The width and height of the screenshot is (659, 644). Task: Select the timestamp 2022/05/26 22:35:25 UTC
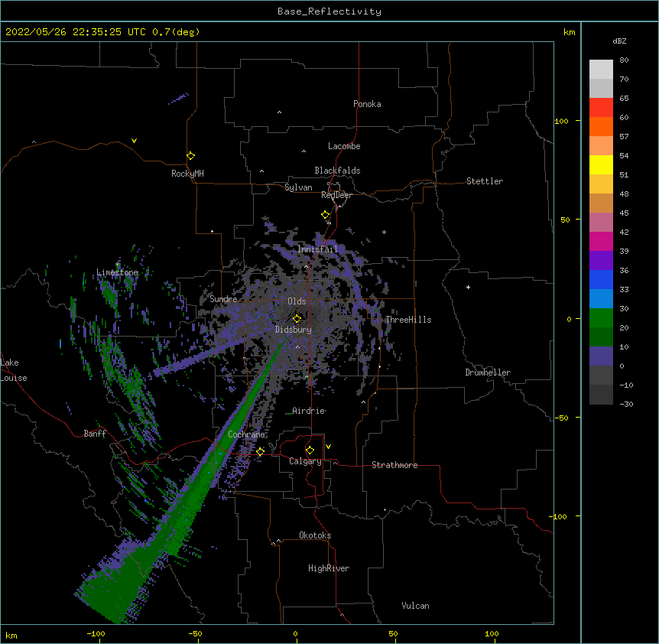(x=76, y=32)
